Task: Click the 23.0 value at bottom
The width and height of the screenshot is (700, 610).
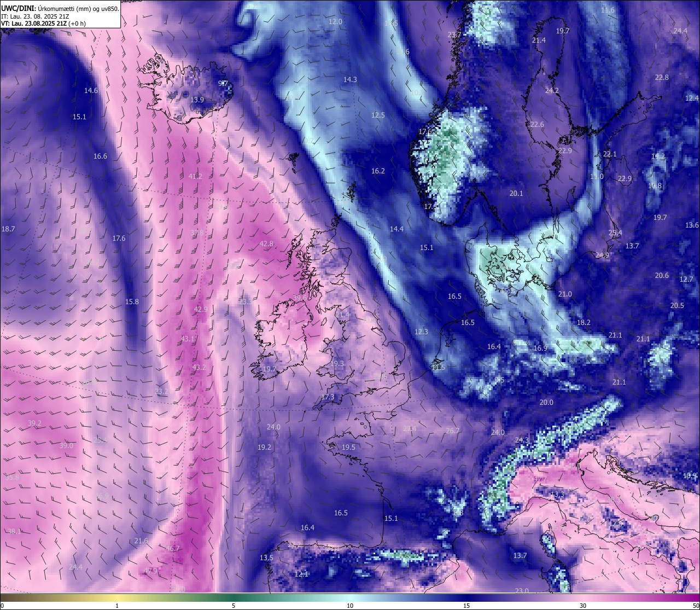Action: point(522,590)
